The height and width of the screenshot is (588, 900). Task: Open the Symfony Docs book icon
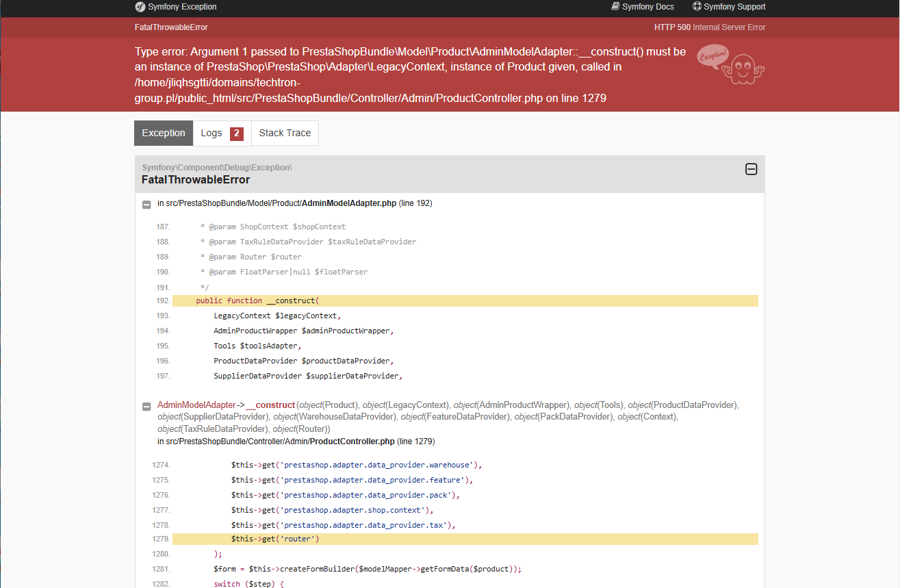click(x=615, y=7)
